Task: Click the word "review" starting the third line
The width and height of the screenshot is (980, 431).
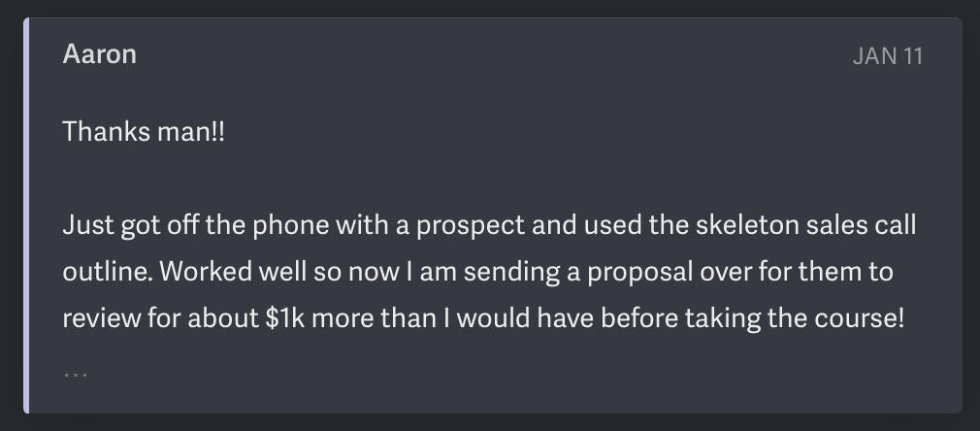Action: [102, 318]
